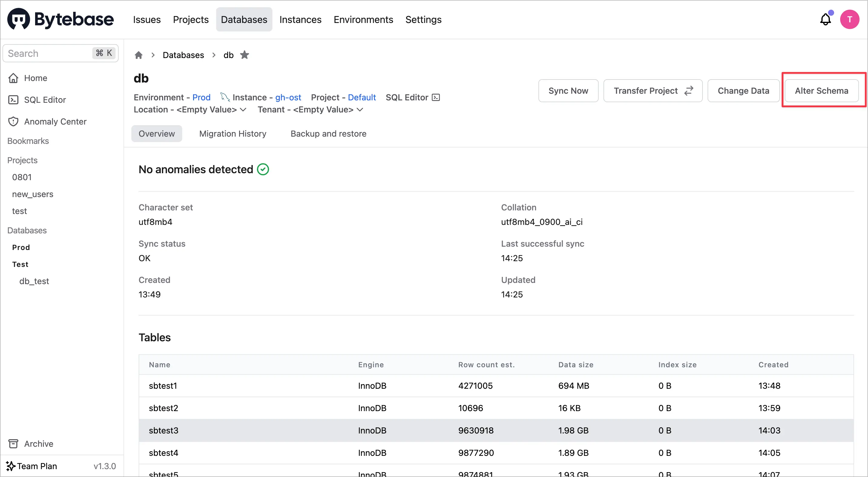Open Anomaly Center from the sidebar
868x477 pixels.
(55, 122)
